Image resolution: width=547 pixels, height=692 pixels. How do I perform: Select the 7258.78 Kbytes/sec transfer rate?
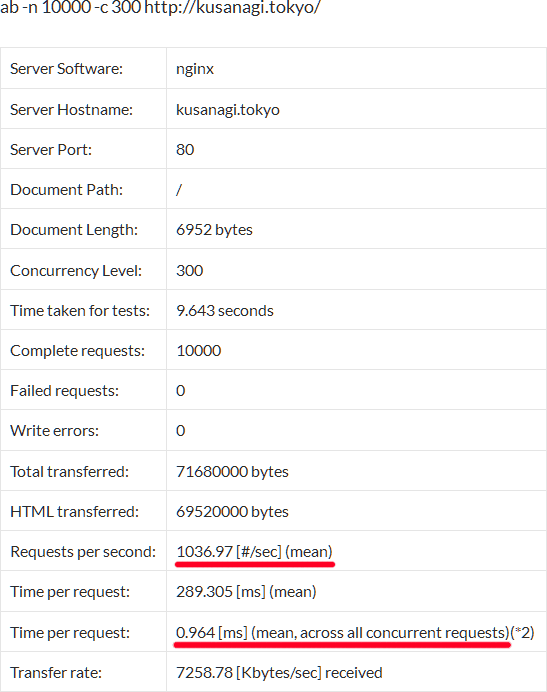pos(279,673)
